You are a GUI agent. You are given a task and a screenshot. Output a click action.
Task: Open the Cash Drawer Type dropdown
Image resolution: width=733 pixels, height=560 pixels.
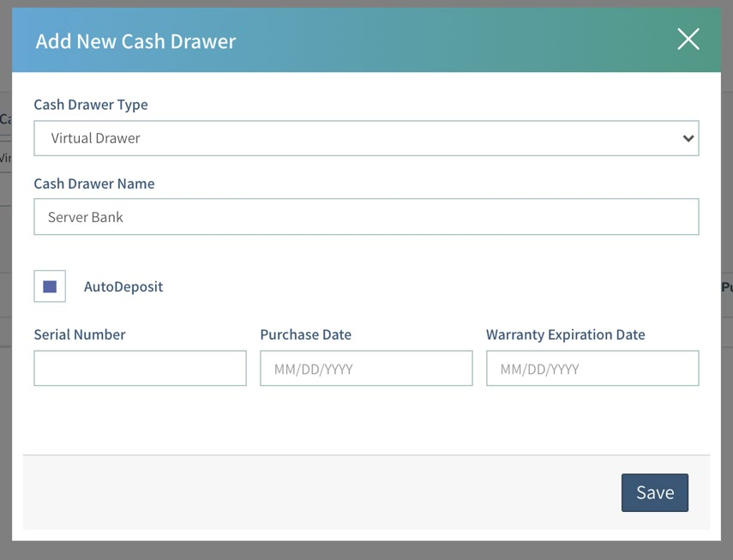366,138
